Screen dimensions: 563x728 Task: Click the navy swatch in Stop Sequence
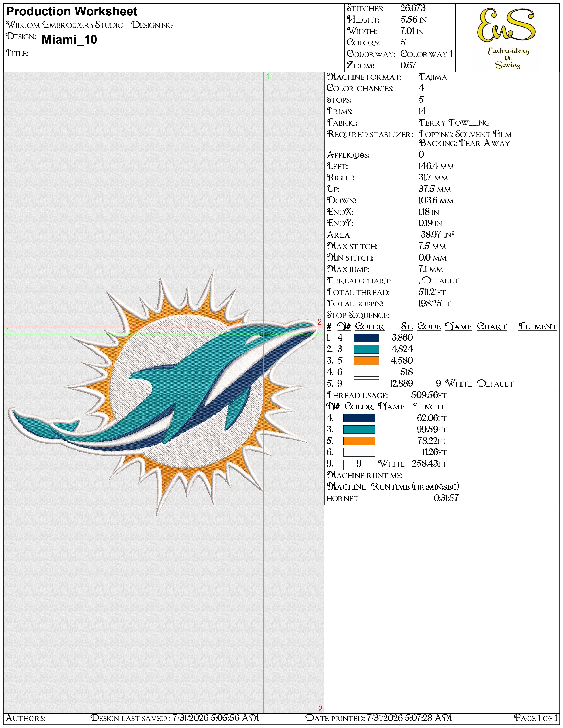coord(366,338)
